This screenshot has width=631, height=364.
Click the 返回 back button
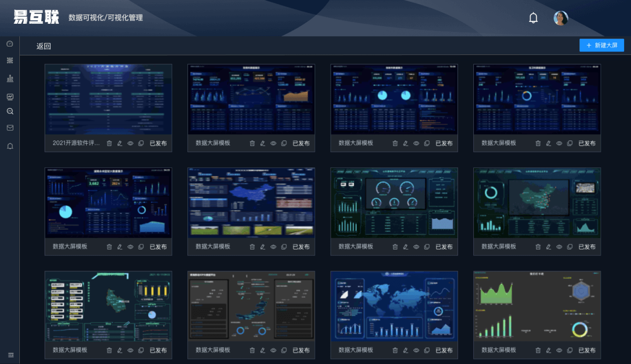(44, 46)
